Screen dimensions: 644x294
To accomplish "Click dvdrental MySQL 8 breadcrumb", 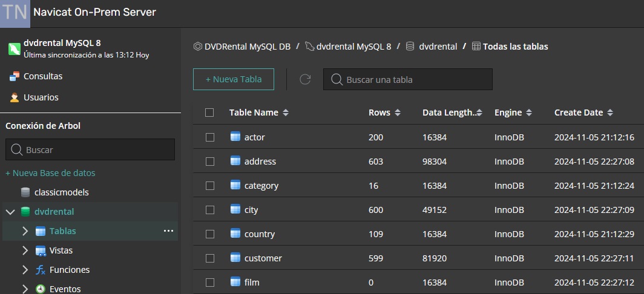I will click(353, 47).
